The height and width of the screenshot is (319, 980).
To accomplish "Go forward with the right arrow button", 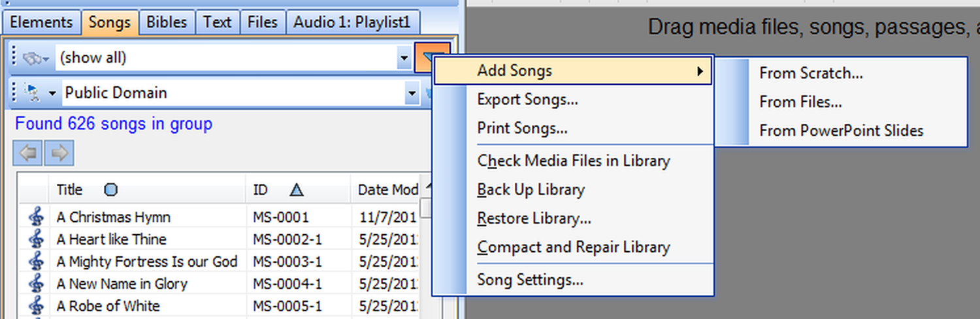I will 59,153.
